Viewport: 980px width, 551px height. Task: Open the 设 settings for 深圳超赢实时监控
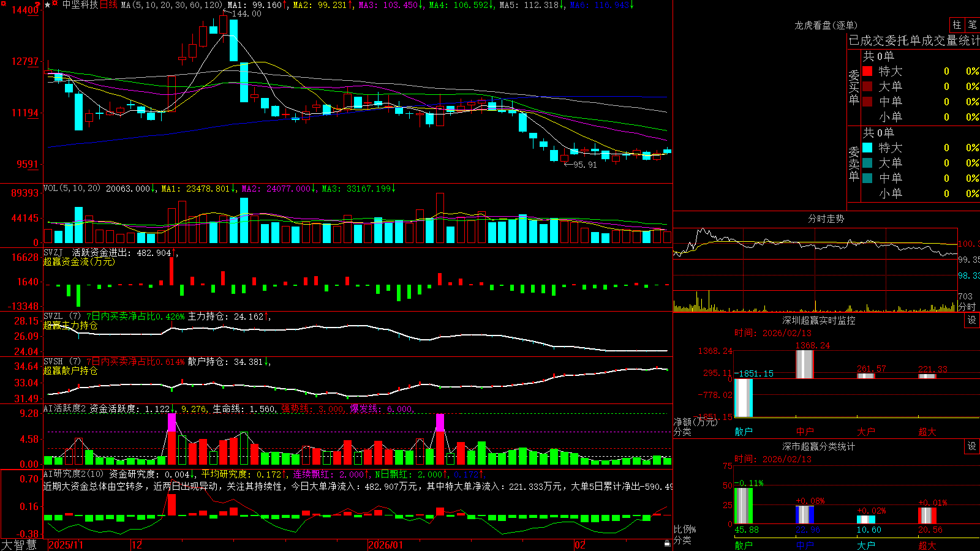point(972,320)
